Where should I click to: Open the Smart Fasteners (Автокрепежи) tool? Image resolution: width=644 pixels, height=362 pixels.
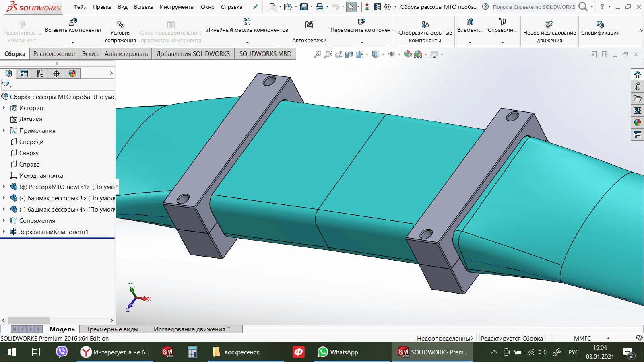tap(309, 25)
